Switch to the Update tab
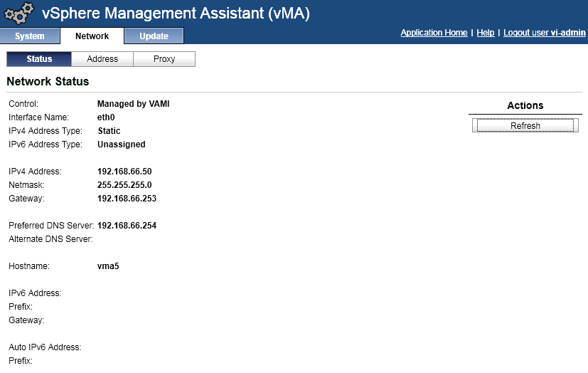The height and width of the screenshot is (373, 588). tap(154, 36)
